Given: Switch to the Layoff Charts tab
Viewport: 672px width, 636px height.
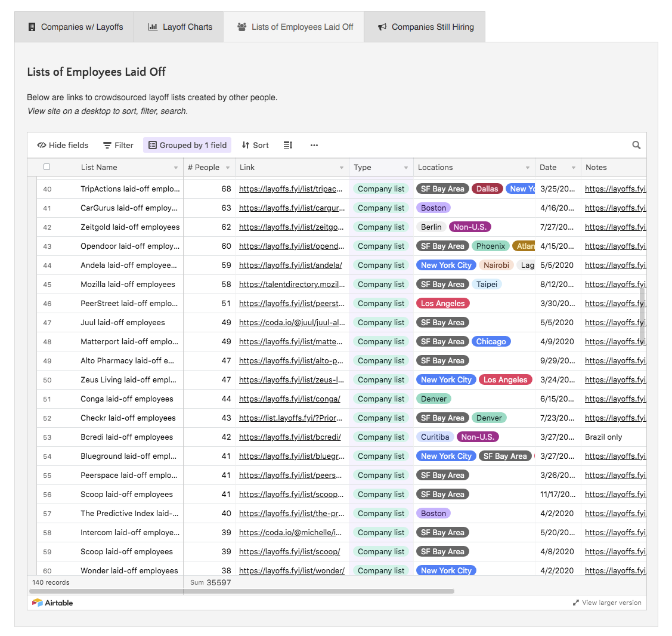Looking at the screenshot, I should 179,27.
